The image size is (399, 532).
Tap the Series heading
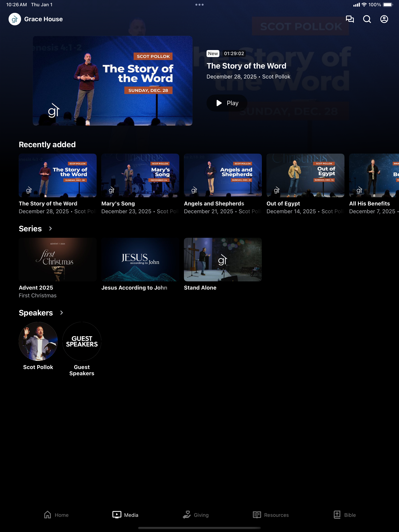[x=30, y=228]
